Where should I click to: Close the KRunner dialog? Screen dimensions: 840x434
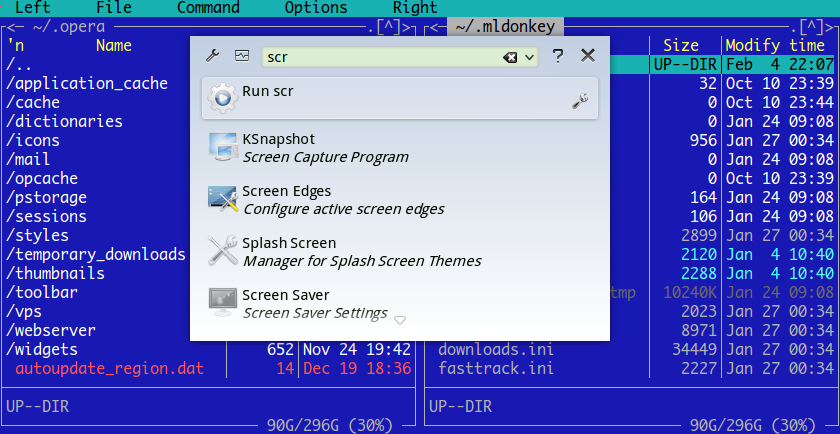pos(588,55)
